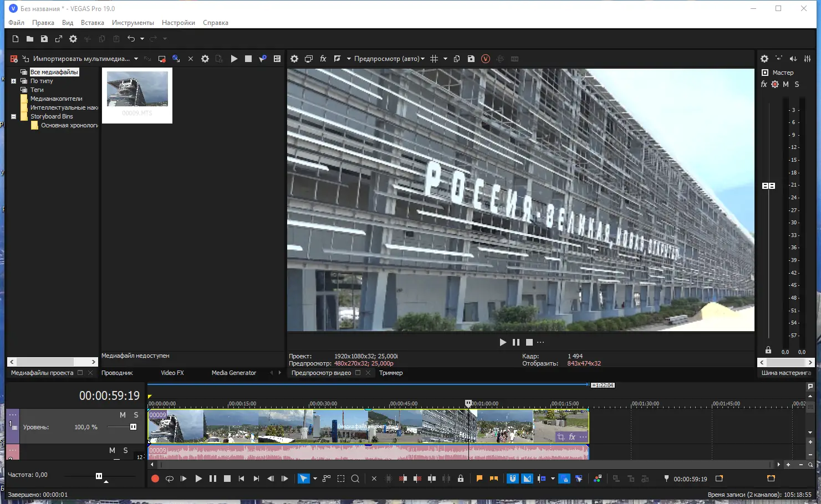Open the 'Инструменты' menu
Screen dimensions: 821x504
tap(132, 23)
